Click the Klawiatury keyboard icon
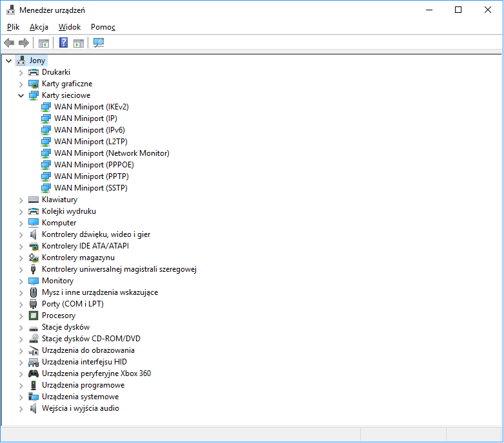Viewport: 504px width, 443px height. coord(34,200)
